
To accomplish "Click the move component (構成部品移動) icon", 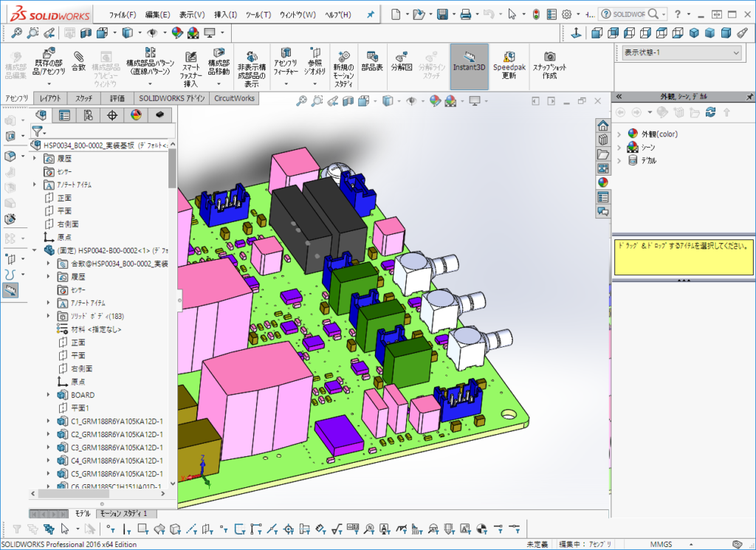I will (219, 53).
